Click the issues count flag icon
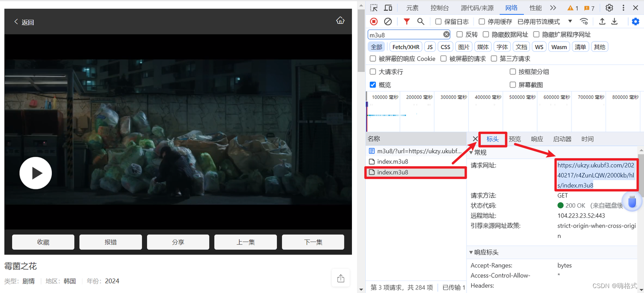Image resolution: width=644 pixels, height=293 pixels. click(586, 8)
